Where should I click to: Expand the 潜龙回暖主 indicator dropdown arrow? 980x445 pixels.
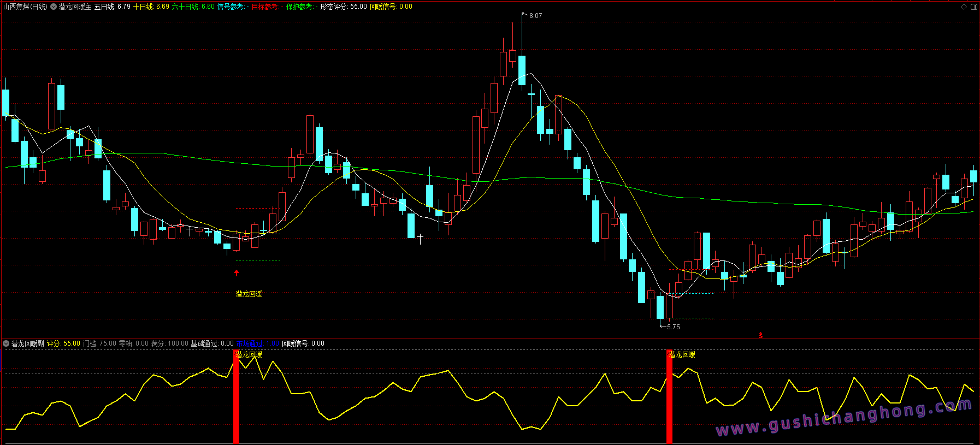click(x=54, y=7)
